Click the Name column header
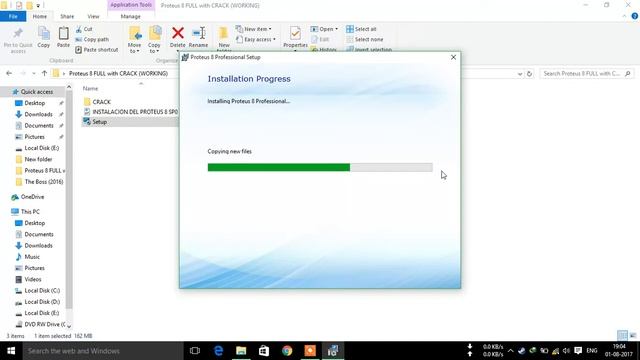 click(x=90, y=88)
